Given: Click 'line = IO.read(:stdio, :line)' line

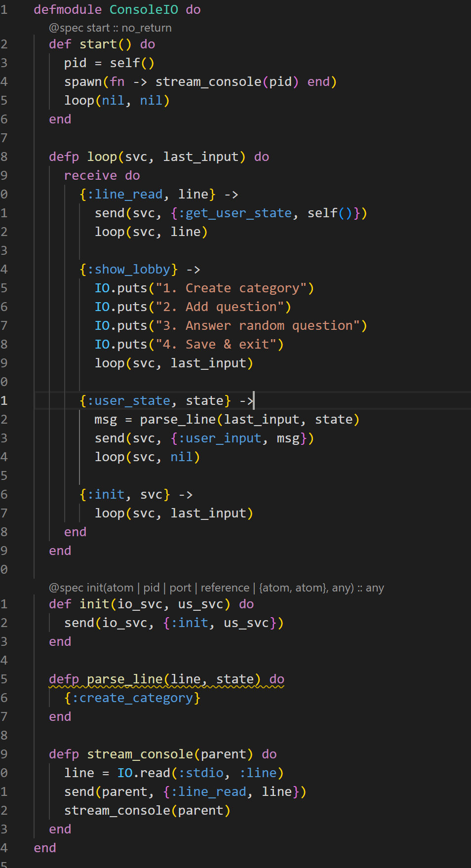Looking at the screenshot, I should tap(174, 773).
